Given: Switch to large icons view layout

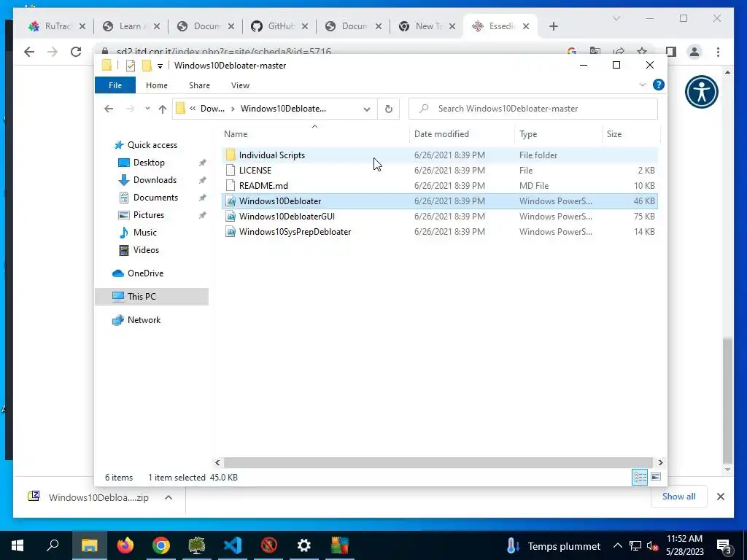Looking at the screenshot, I should pos(656,477).
